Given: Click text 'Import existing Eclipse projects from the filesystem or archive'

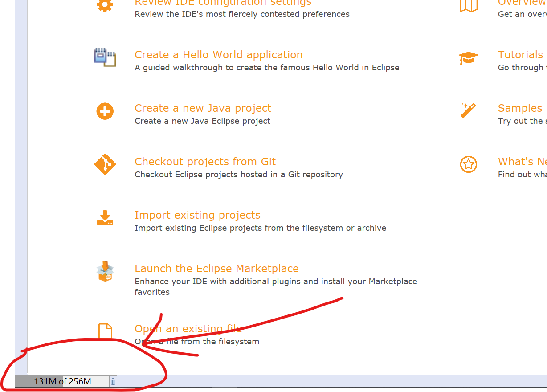Looking at the screenshot, I should coord(260,228).
